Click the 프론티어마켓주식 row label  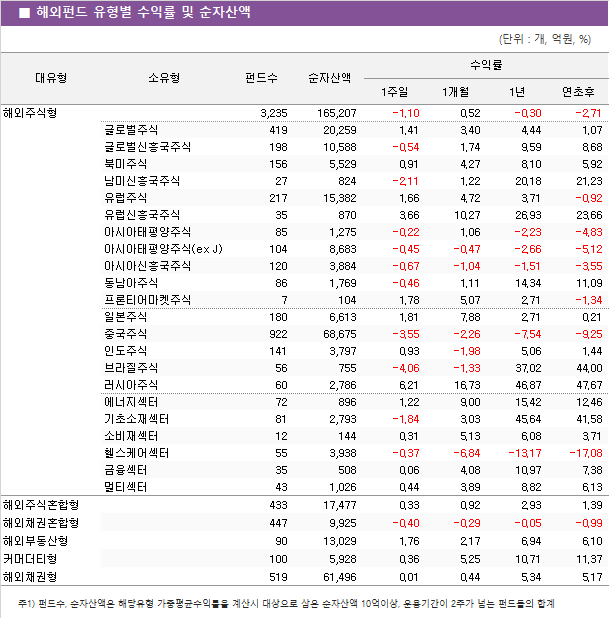[147, 299]
